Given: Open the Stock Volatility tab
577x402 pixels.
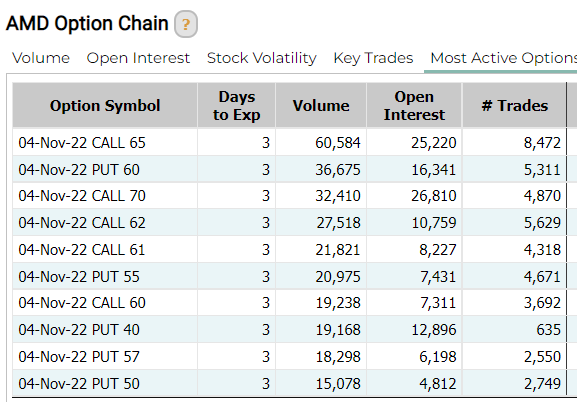Looking at the screenshot, I should pos(262,58).
